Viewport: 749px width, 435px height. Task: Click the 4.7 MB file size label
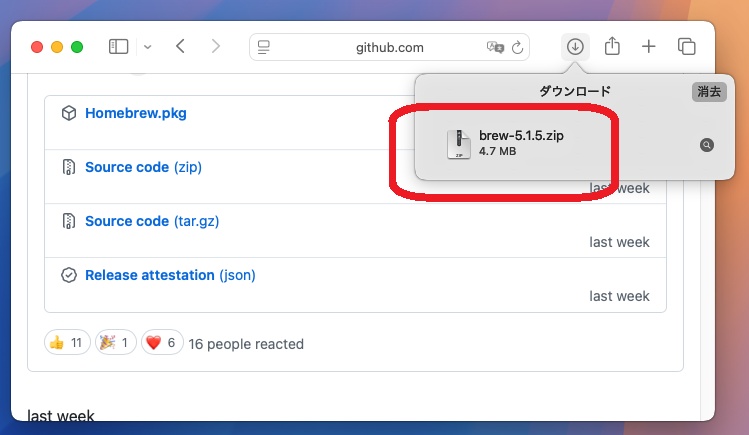coord(497,151)
